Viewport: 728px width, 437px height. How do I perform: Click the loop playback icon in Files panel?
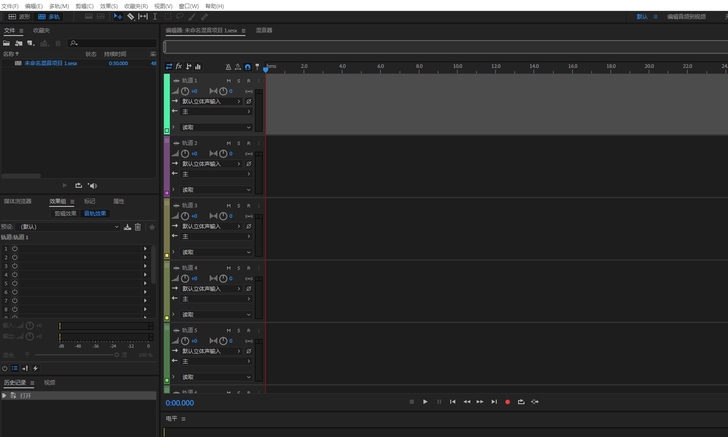78,186
